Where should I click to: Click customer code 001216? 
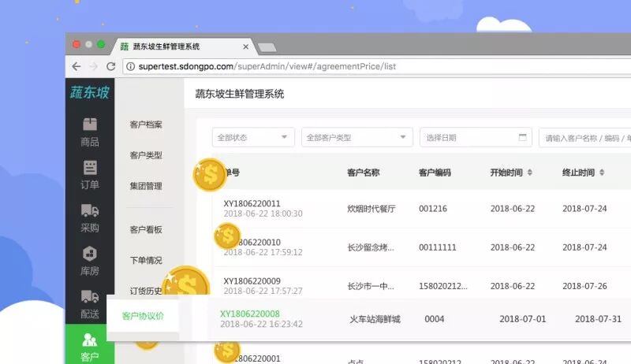(x=432, y=209)
